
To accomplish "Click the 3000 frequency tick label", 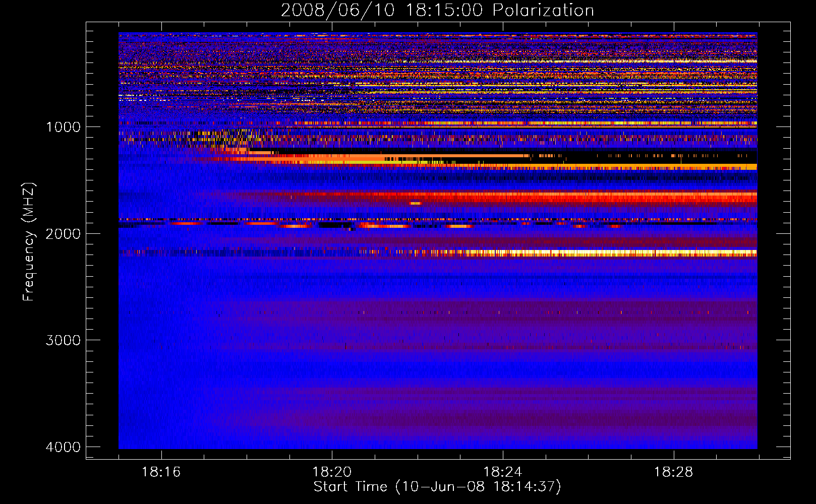I will pyautogui.click(x=63, y=340).
